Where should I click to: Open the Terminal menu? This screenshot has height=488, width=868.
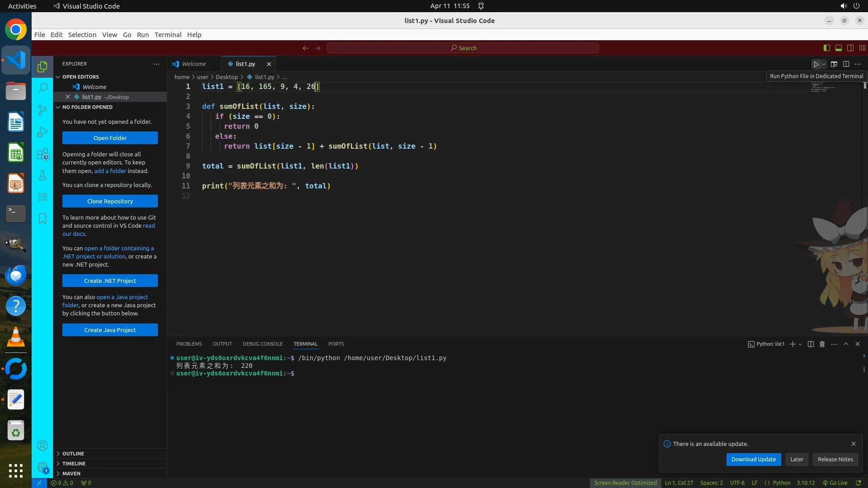click(168, 35)
